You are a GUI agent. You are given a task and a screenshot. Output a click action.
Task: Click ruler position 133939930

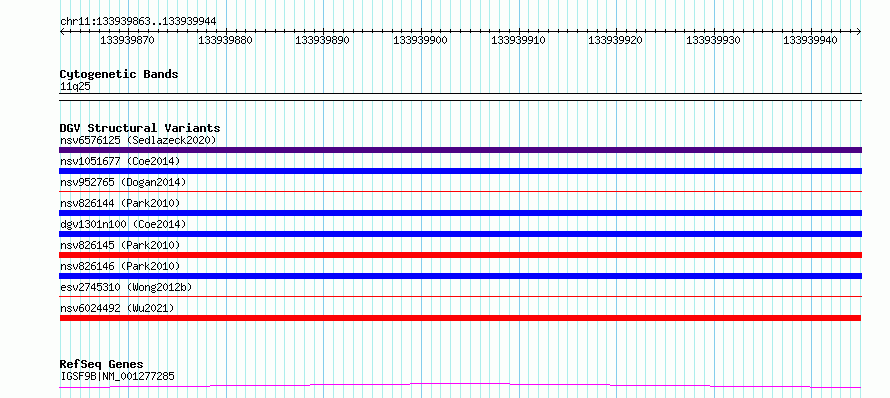[x=713, y=40]
